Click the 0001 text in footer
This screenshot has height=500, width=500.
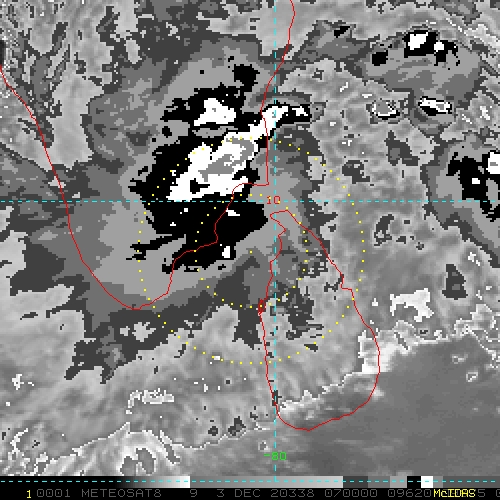(x=53, y=493)
